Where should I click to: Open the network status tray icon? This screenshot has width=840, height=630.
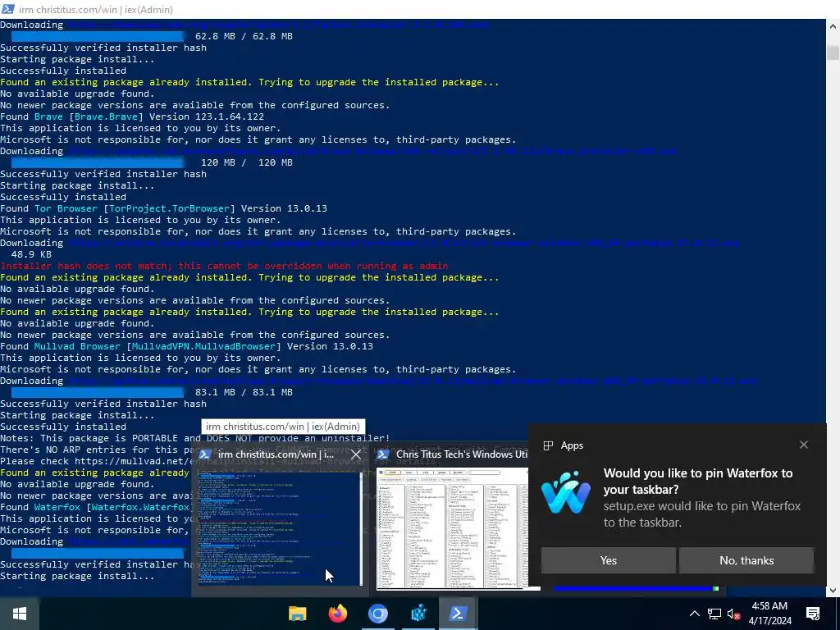[x=714, y=614]
